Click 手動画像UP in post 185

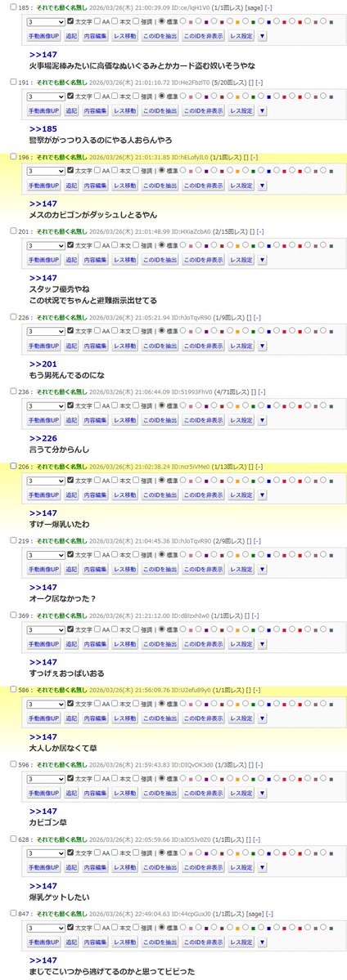44,36
